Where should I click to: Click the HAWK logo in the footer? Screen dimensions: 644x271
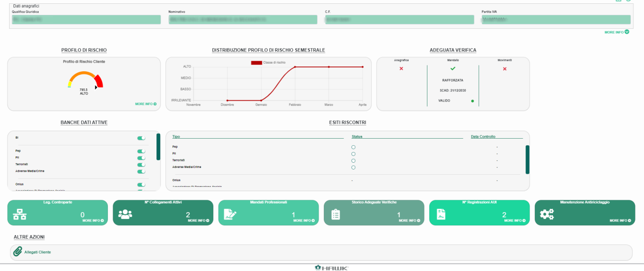tap(331, 268)
